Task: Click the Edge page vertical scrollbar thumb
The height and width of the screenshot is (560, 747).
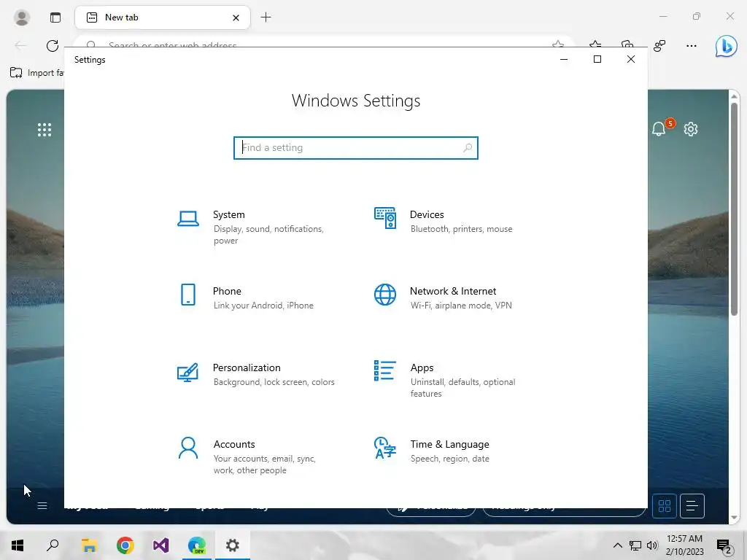Action: 734,209
